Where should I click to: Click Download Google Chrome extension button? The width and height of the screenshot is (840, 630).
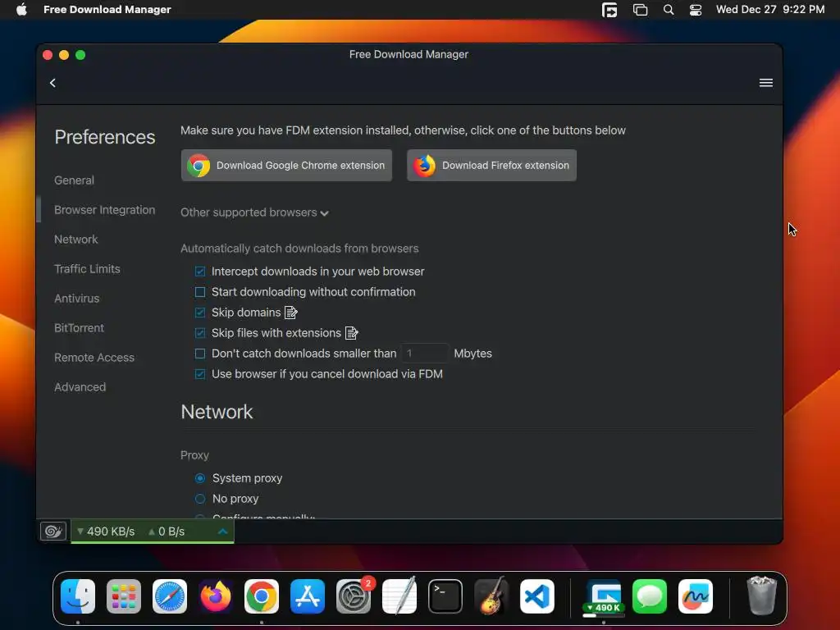tap(286, 166)
